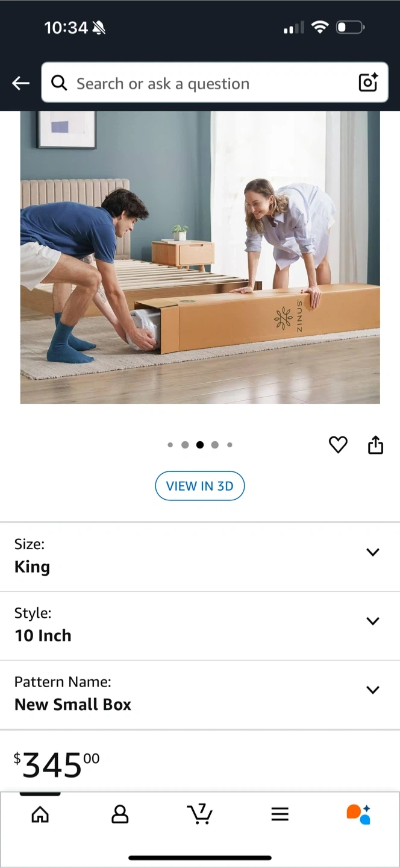Expand Pattern Name New Small Box dropdown

click(200, 694)
